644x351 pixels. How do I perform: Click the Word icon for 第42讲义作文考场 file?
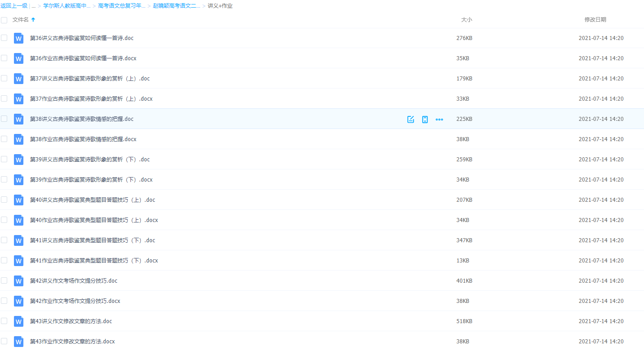point(18,281)
